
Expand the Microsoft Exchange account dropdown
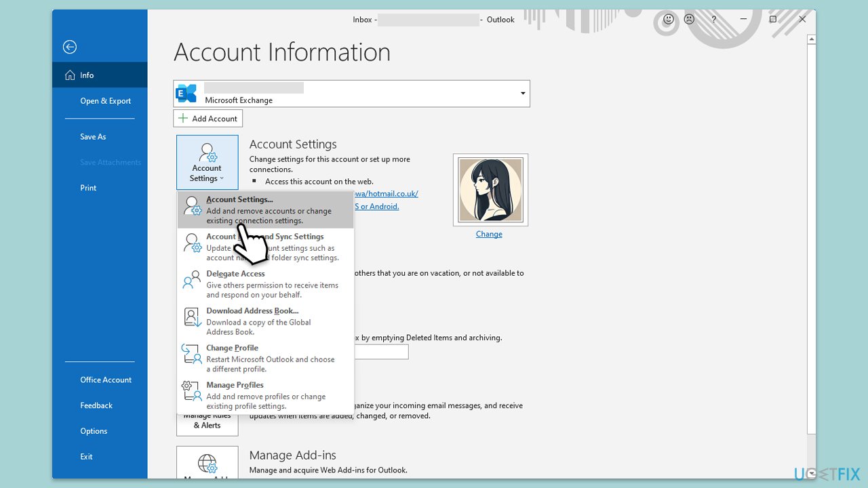(x=522, y=94)
